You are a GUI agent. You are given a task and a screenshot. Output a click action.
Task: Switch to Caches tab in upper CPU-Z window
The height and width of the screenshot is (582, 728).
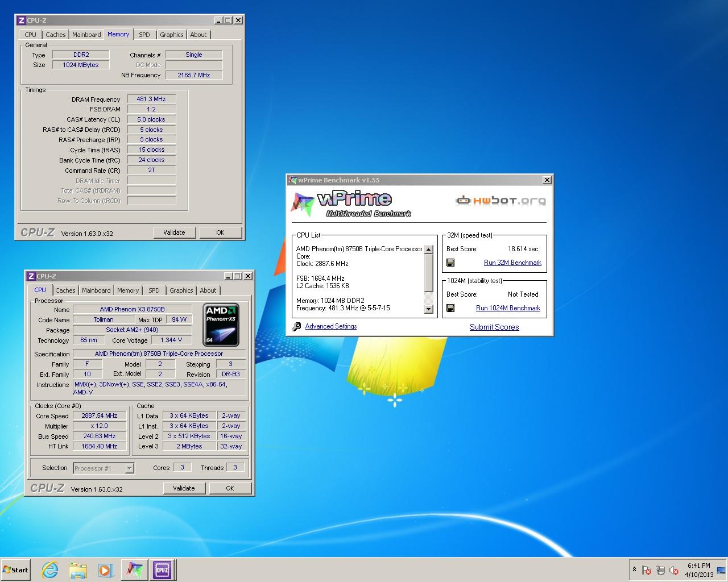(55, 35)
